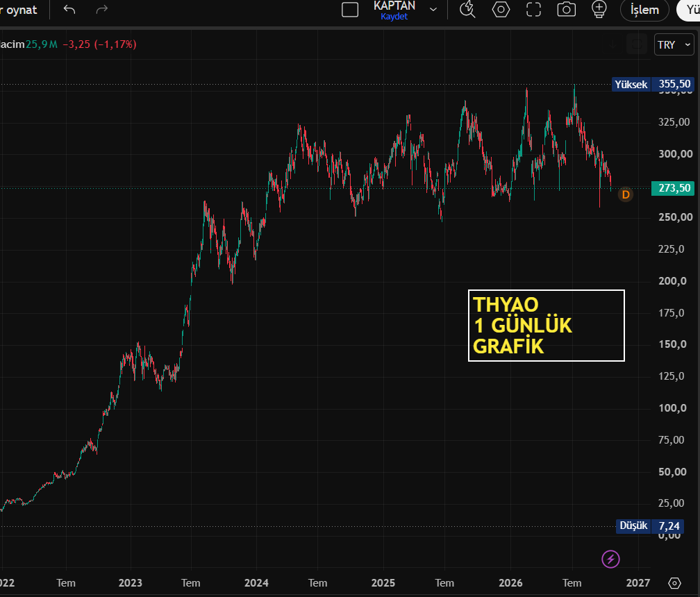The height and width of the screenshot is (597, 700).
Task: Click the 2023 label on the time axis
Action: 131,582
